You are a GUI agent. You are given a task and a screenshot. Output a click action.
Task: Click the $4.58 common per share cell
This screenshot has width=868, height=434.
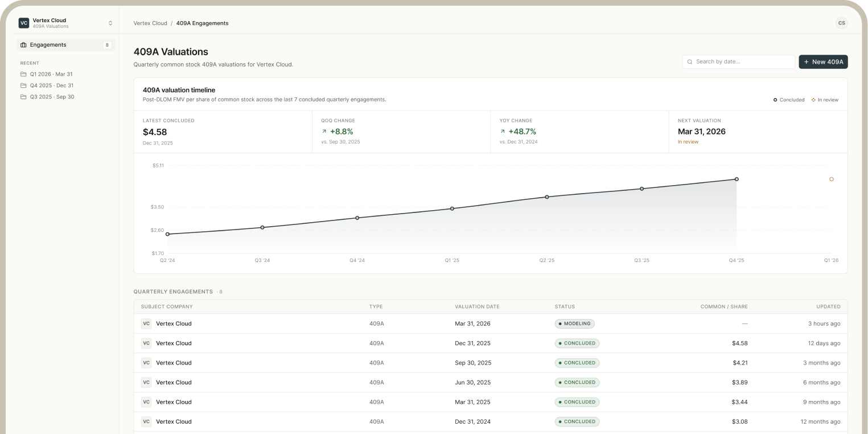click(740, 343)
